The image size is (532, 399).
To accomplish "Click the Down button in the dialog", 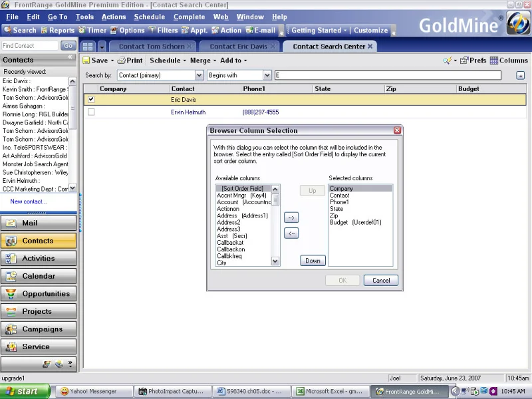I will pos(313,261).
